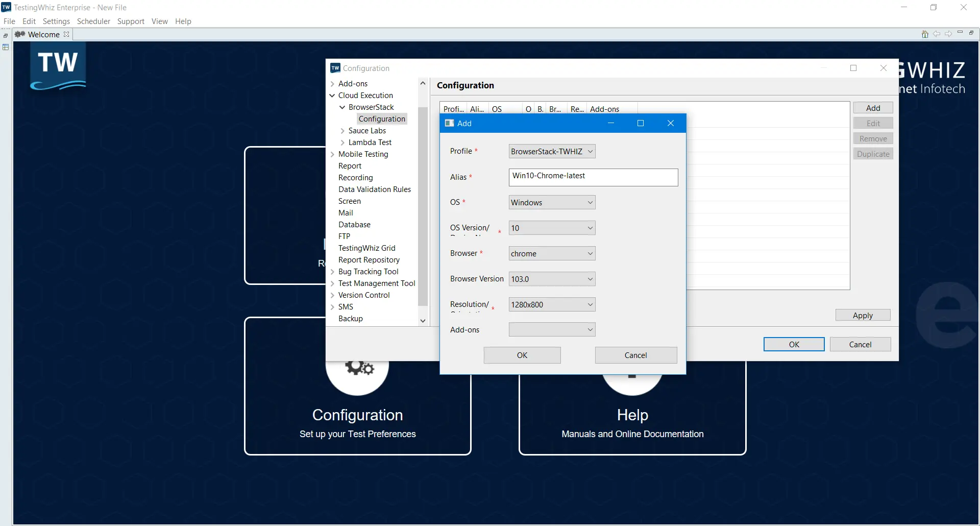The height and width of the screenshot is (526, 980).
Task: Click the Alias text field
Action: (593, 177)
